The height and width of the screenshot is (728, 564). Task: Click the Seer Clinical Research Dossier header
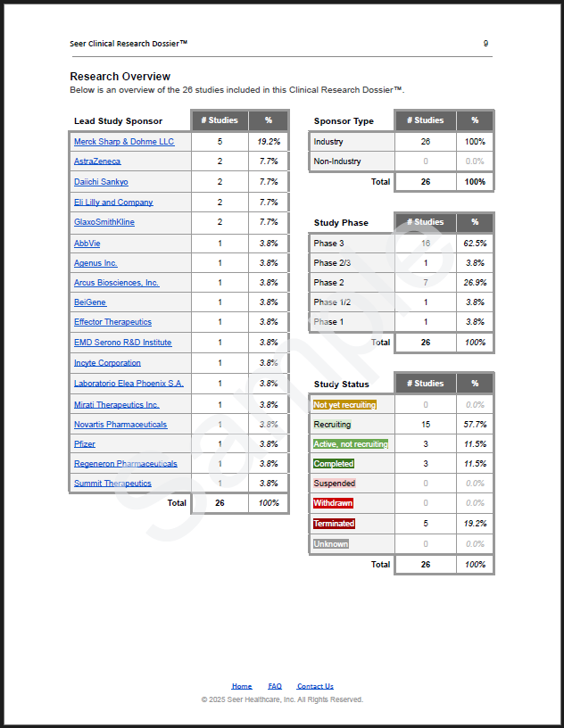point(129,43)
